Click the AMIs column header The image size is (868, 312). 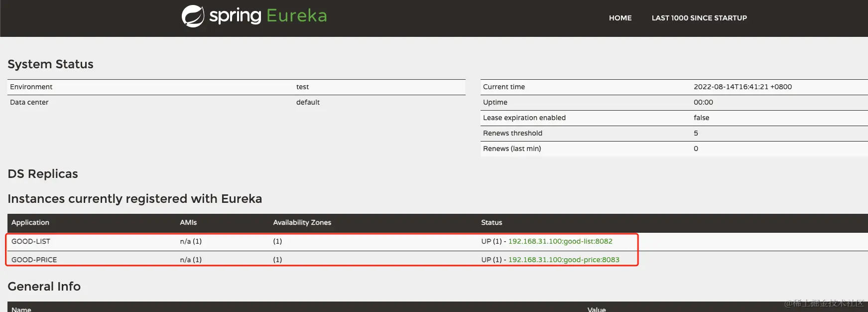188,223
